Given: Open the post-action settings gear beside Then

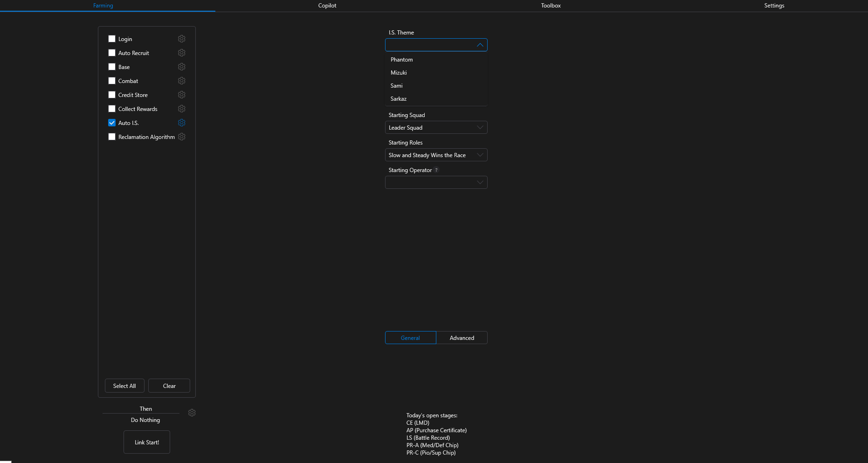Looking at the screenshot, I should [192, 413].
